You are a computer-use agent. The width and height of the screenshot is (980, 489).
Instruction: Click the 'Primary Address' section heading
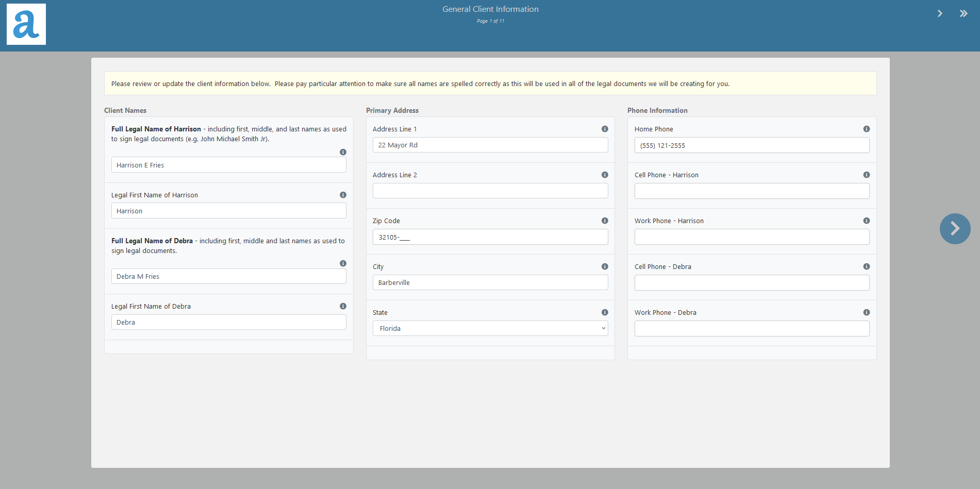pos(392,110)
